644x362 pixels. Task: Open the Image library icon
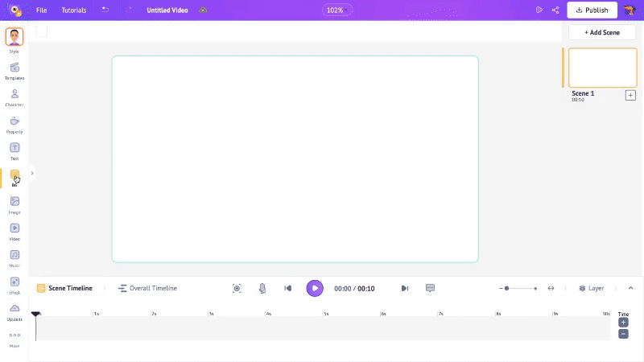tap(14, 202)
